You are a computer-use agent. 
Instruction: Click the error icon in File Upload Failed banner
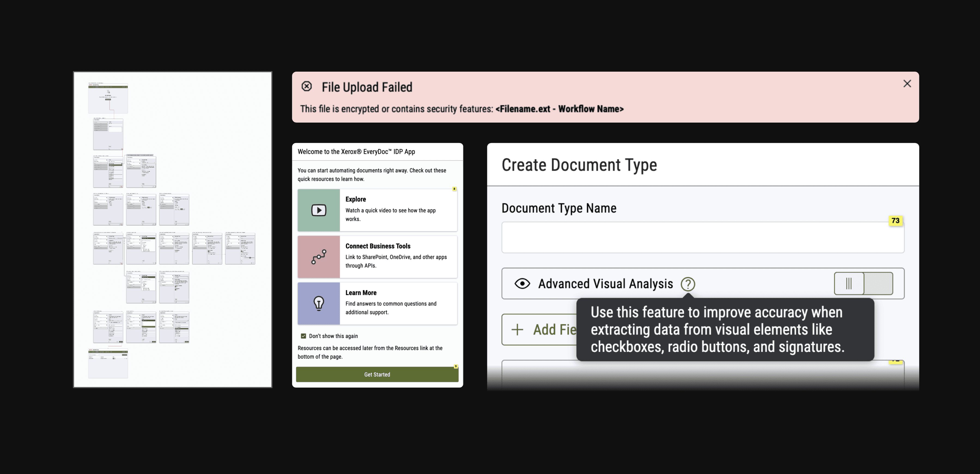point(307,86)
